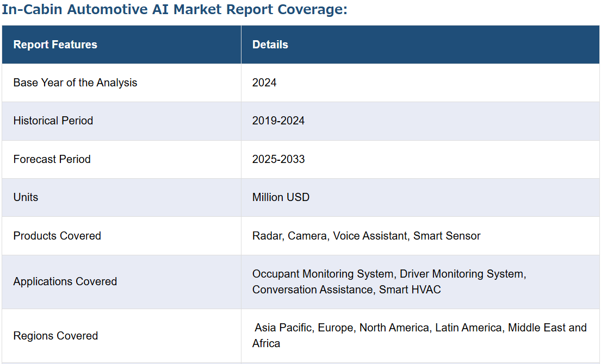Select the Applications Covered row label
The height and width of the screenshot is (364, 601).
[x=65, y=281]
